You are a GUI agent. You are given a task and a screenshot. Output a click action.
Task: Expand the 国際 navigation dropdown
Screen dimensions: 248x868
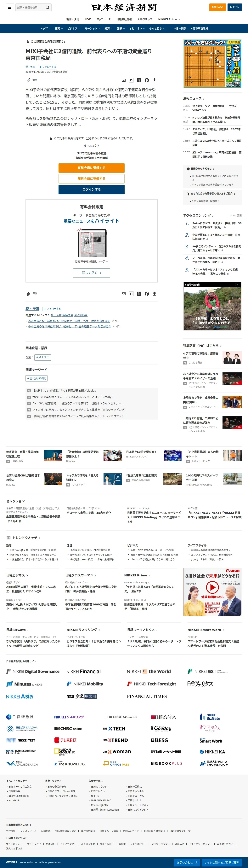(x=121, y=29)
